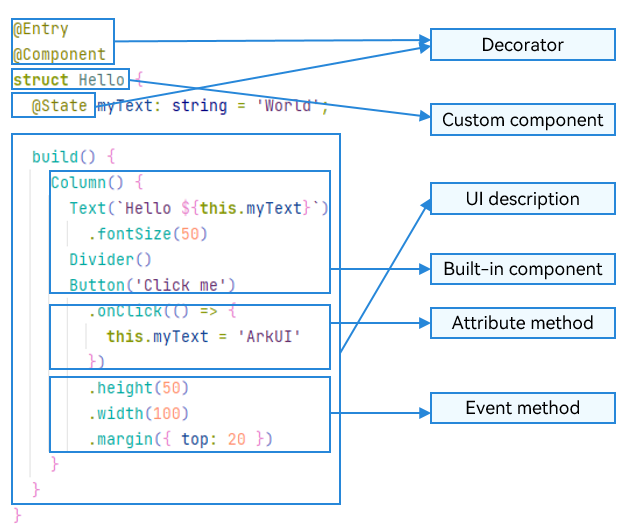Select the Built-in component label box
Viewport: 625px width, 530px height.
pyautogui.click(x=522, y=269)
